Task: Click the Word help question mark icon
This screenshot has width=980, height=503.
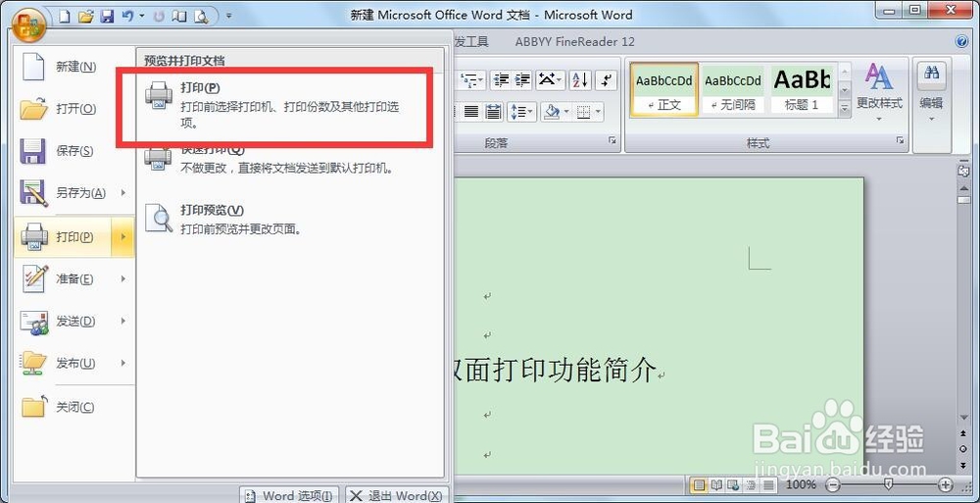Action: coord(962,42)
